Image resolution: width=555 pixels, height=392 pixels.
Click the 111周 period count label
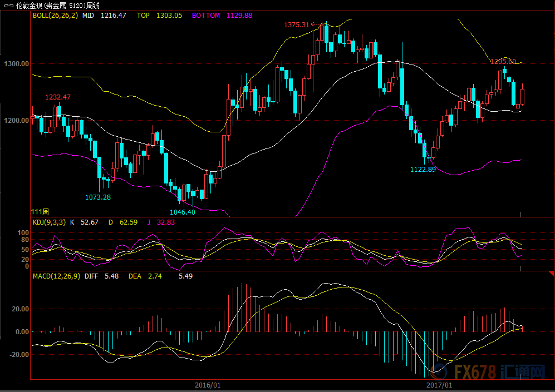click(x=41, y=212)
